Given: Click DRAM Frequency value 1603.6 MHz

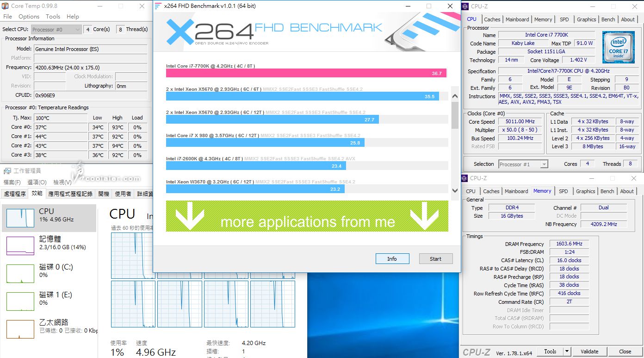Looking at the screenshot, I should [569, 244].
